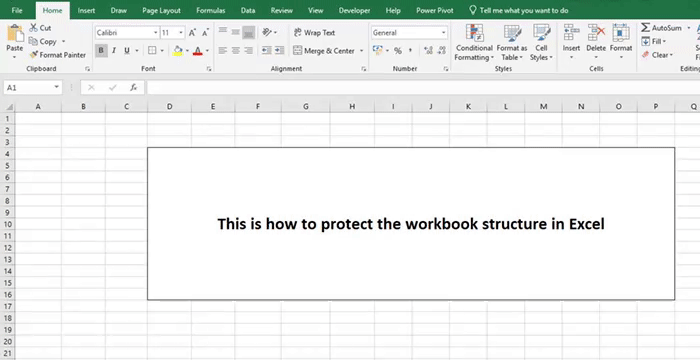Image resolution: width=700 pixels, height=360 pixels.
Task: Click the Delete Cells icon
Action: click(596, 33)
